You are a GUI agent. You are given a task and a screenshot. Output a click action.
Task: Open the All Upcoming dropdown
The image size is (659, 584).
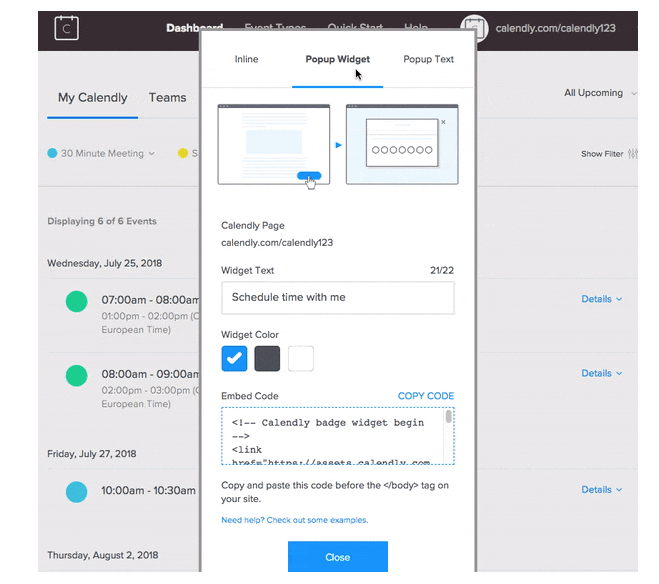[600, 93]
